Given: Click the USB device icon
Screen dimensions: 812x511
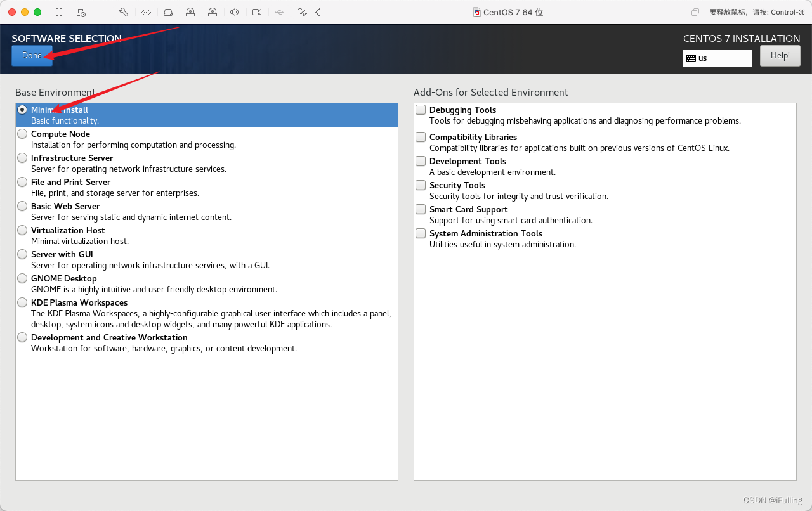Looking at the screenshot, I should pos(279,12).
